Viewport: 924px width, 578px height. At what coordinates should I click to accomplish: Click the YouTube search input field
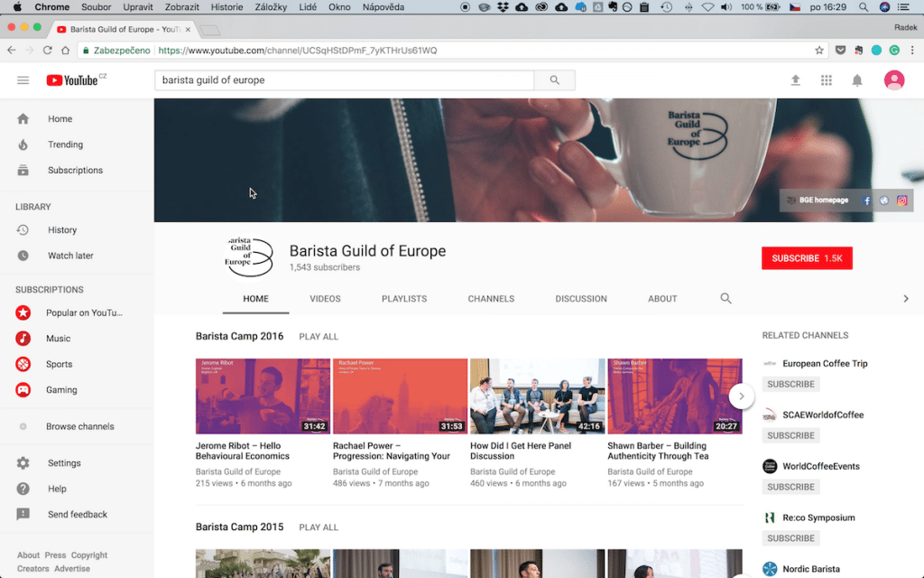pos(344,80)
